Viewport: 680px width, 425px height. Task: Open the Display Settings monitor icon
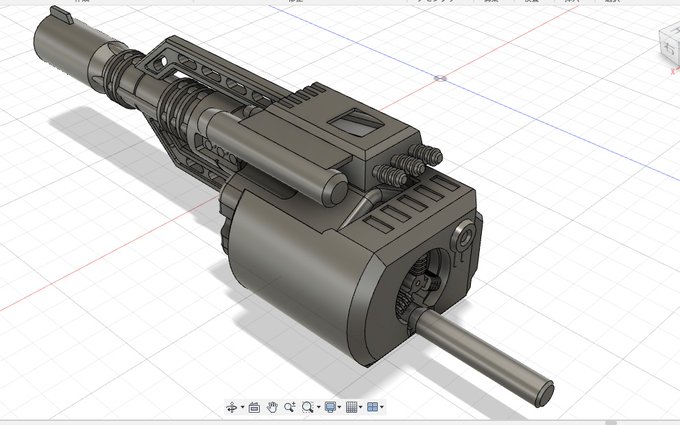(330, 407)
